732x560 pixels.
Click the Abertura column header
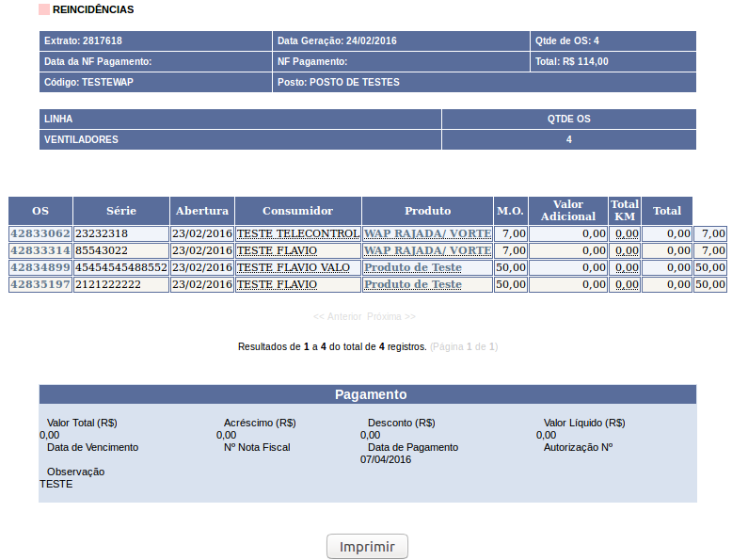(202, 211)
